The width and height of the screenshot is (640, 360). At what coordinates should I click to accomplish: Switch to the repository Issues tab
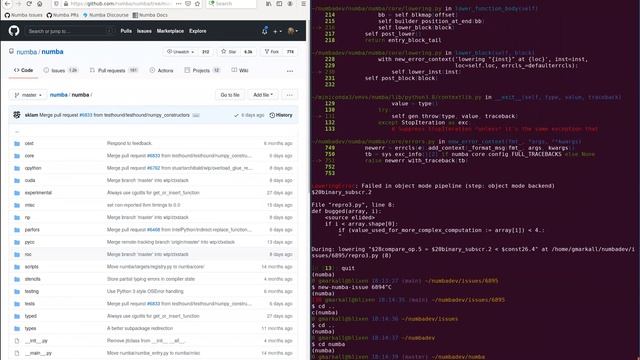[60, 70]
